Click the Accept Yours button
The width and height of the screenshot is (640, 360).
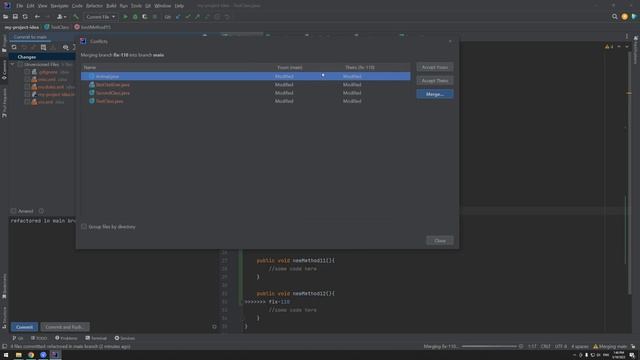[435, 67]
